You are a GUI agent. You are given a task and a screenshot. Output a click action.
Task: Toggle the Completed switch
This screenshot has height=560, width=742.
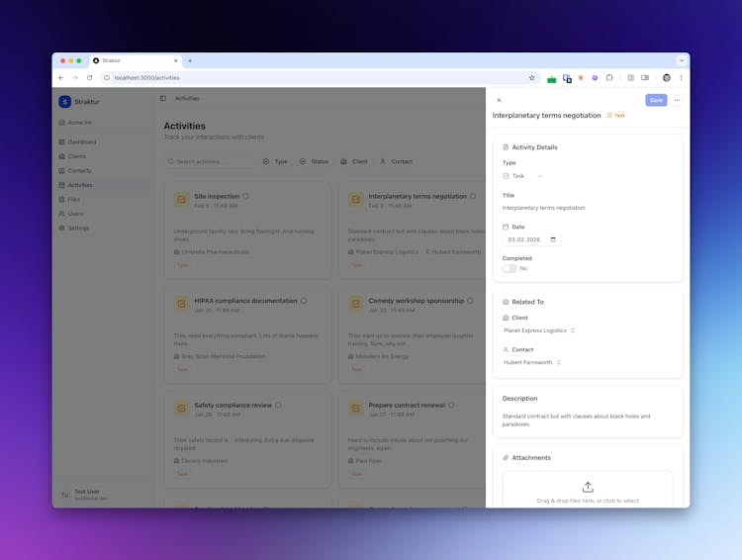pyautogui.click(x=510, y=268)
